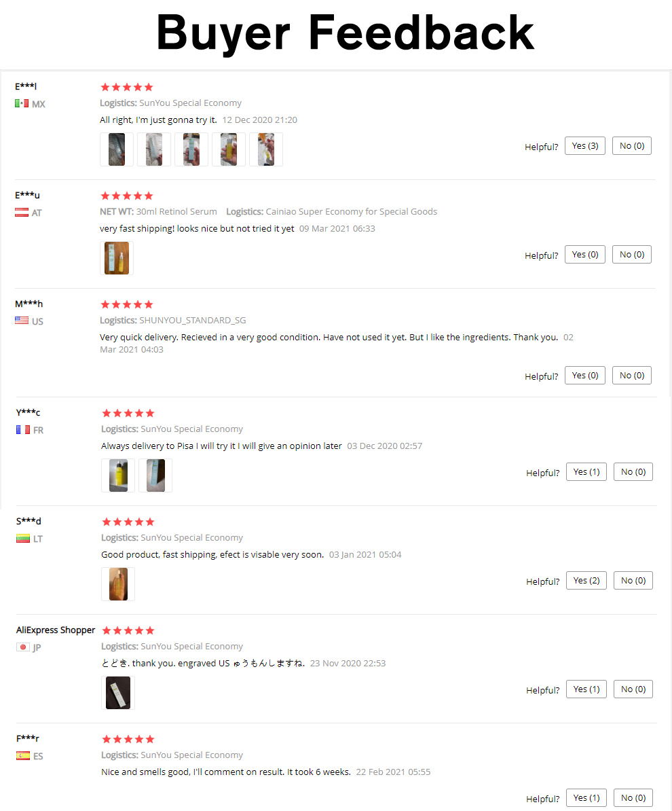672x811 pixels.
Task: View E***u's retinol serum photo thumbnail
Action: pos(117,258)
